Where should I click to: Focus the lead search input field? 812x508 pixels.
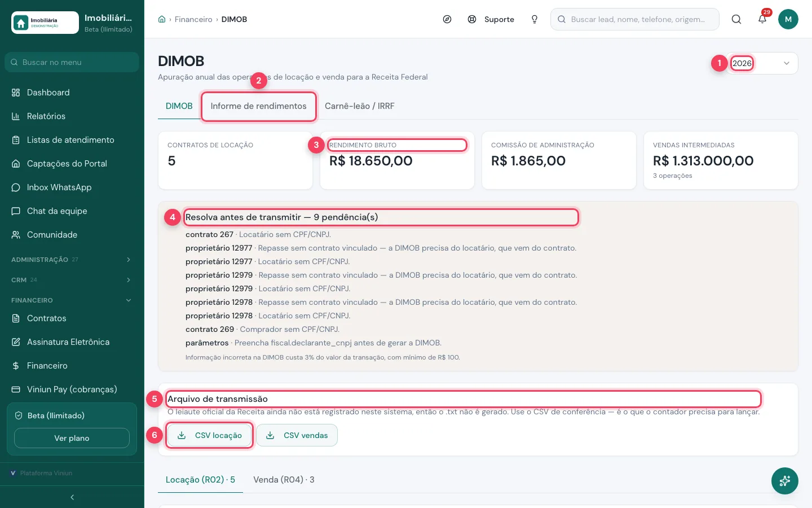coord(635,19)
